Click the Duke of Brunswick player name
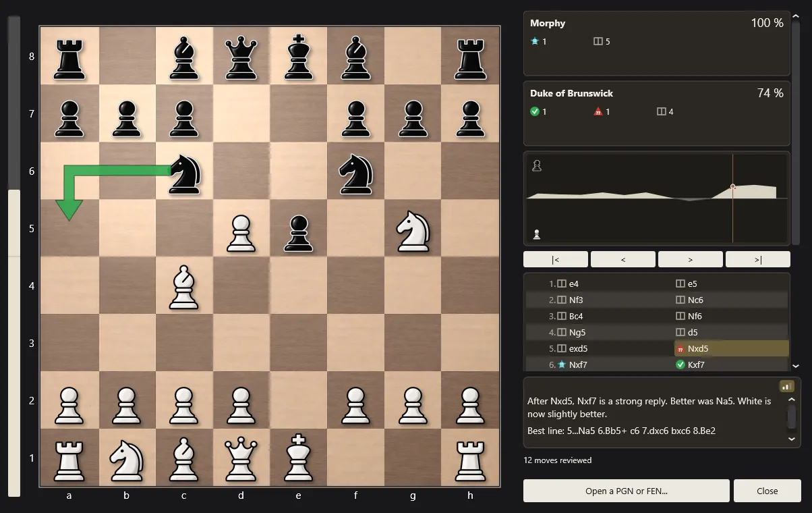 (x=571, y=93)
